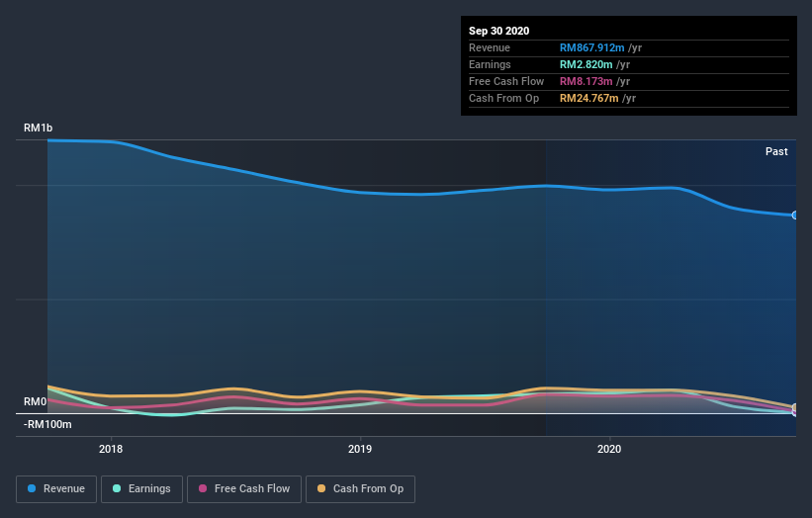Toggle the Earnings legend button
Image resolution: width=812 pixels, height=518 pixels.
click(x=141, y=489)
